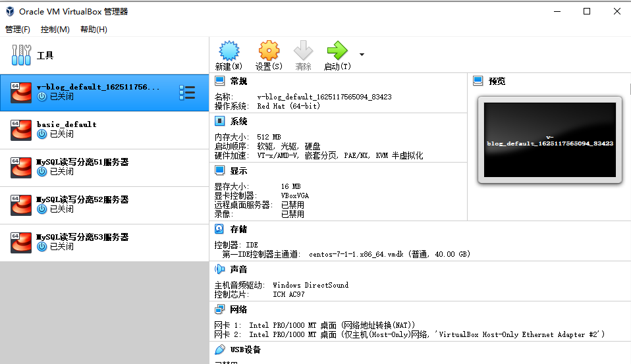
Task: Open the Tools (工具) icon
Action: pyautogui.click(x=21, y=55)
